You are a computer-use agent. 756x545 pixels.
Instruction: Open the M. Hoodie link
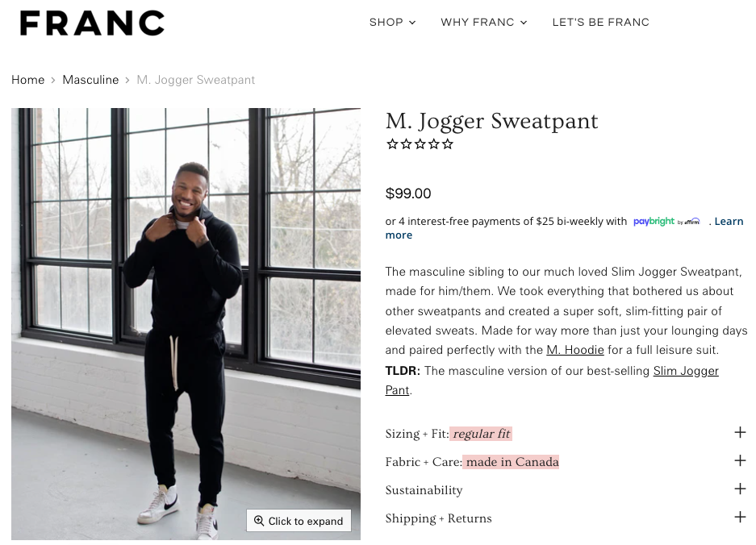(574, 350)
